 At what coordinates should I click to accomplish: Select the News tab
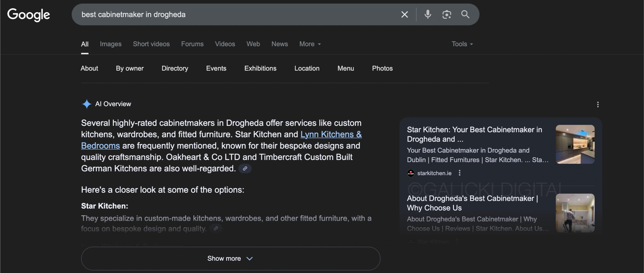click(280, 44)
